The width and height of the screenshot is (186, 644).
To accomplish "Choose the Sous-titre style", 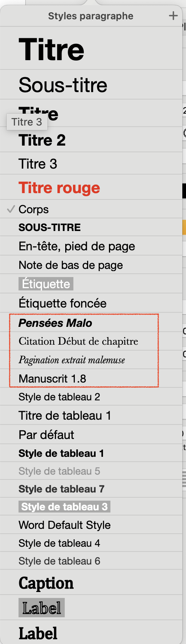I will tap(91, 84).
